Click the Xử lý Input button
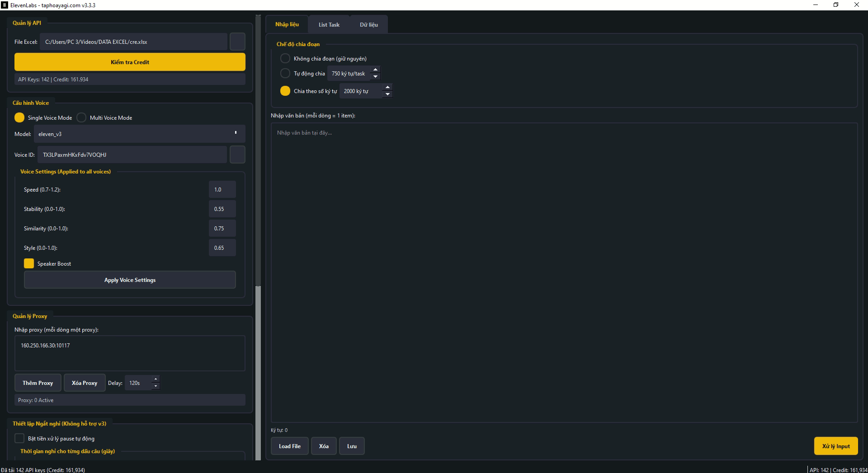The height and width of the screenshot is (473, 868). (x=835, y=446)
